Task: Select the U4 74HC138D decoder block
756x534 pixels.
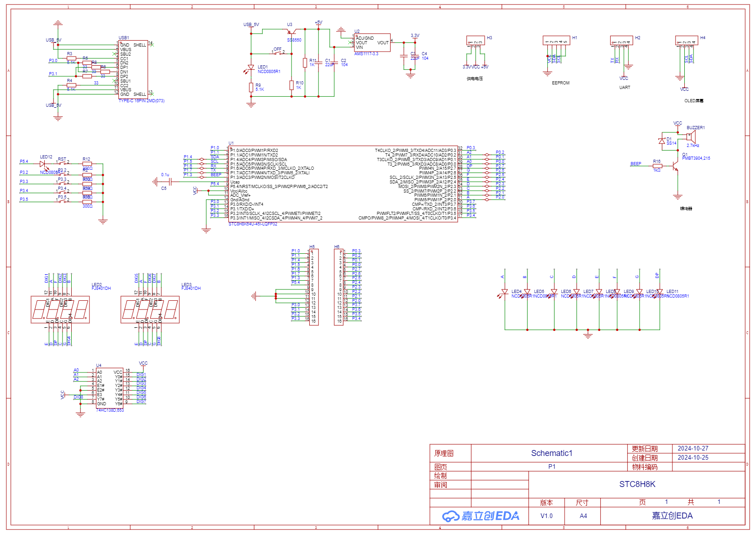Action: (x=110, y=388)
